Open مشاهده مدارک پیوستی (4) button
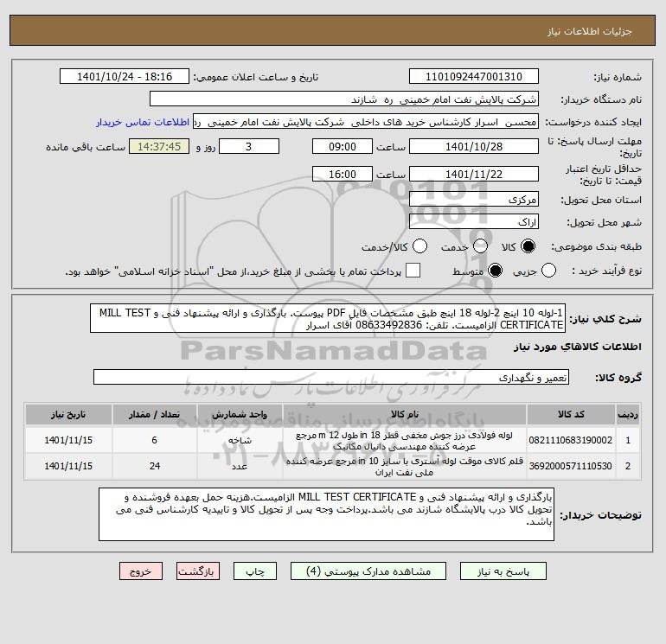Screen dimensions: 666x644 [x=368, y=571]
